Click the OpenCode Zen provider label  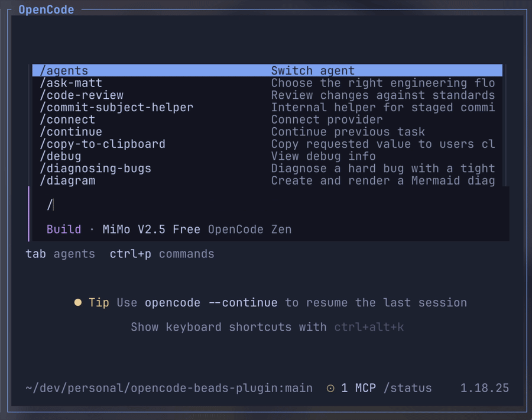point(249,229)
